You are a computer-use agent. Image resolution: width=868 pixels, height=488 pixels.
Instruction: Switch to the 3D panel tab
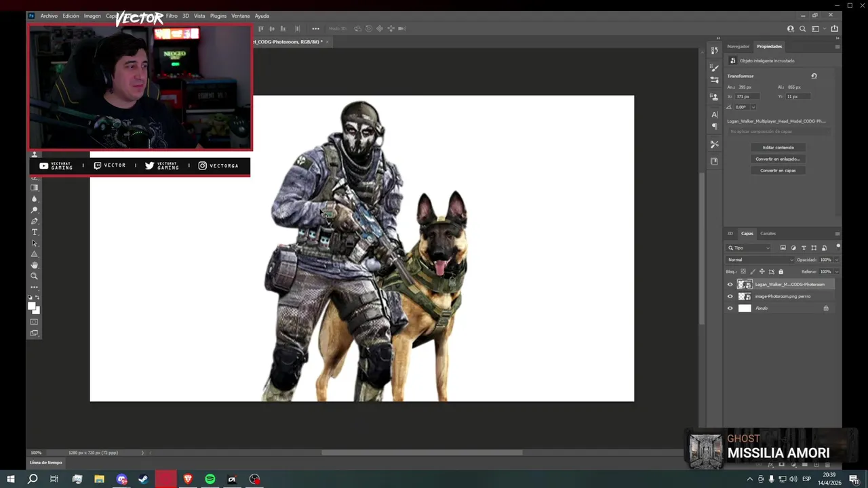click(x=730, y=233)
